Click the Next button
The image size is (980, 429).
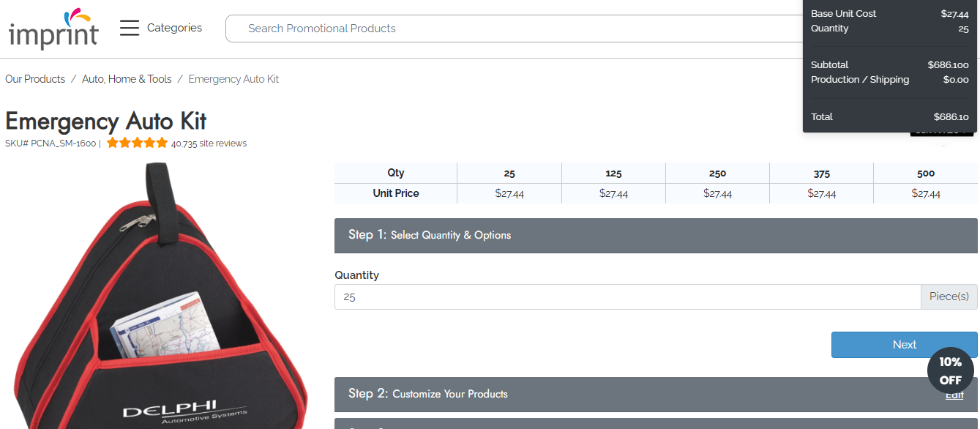(x=904, y=345)
